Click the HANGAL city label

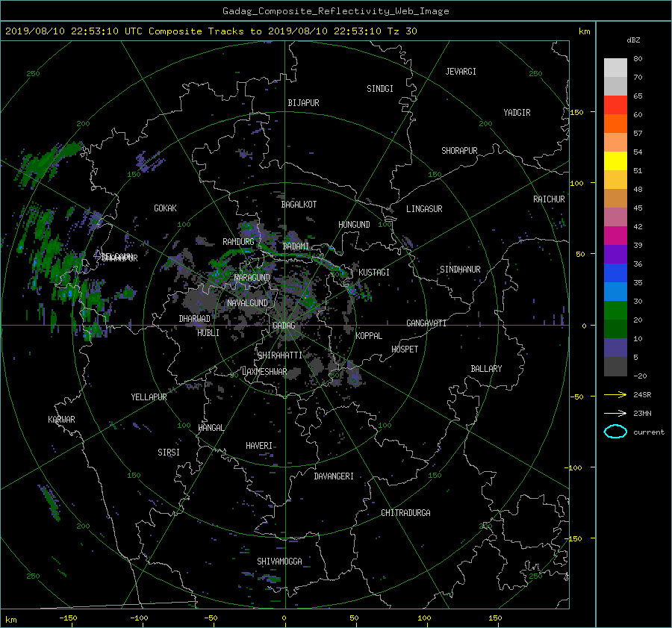pyautogui.click(x=211, y=428)
